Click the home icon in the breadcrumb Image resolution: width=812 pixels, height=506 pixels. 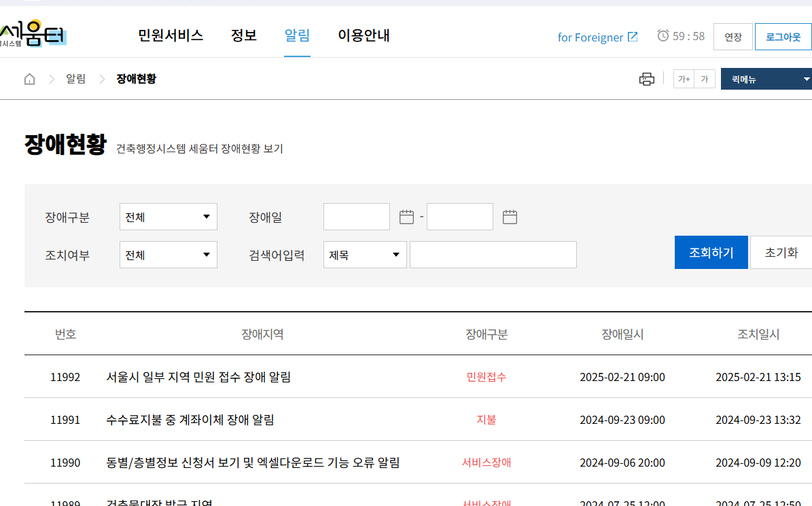pos(29,79)
